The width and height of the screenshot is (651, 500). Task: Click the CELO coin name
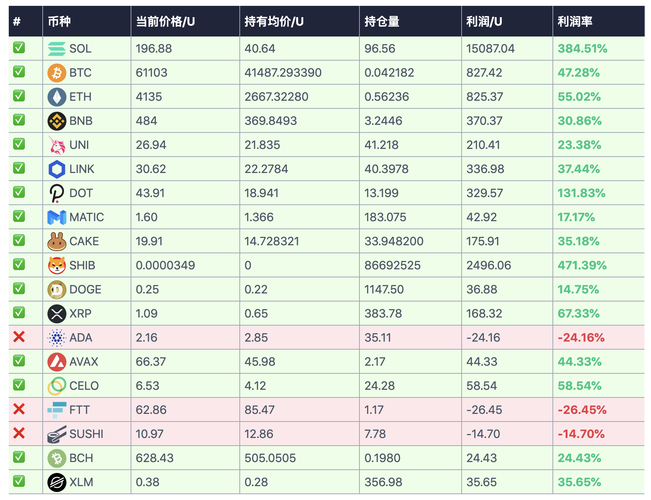click(x=84, y=386)
